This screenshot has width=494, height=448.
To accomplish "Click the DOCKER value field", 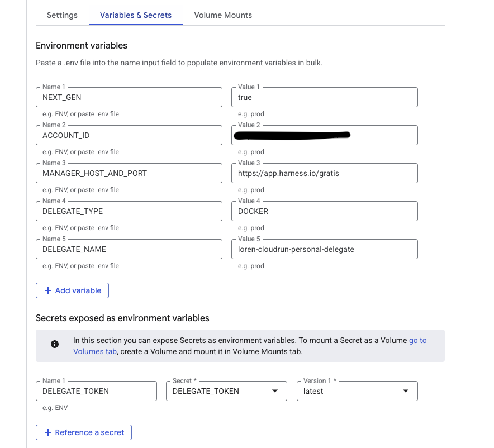I will point(325,211).
